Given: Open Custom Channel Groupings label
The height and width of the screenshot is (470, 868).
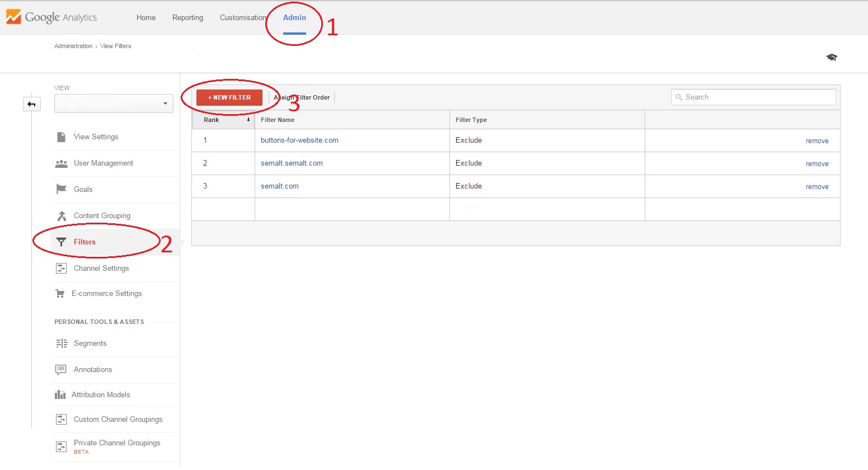Looking at the screenshot, I should 118,420.
